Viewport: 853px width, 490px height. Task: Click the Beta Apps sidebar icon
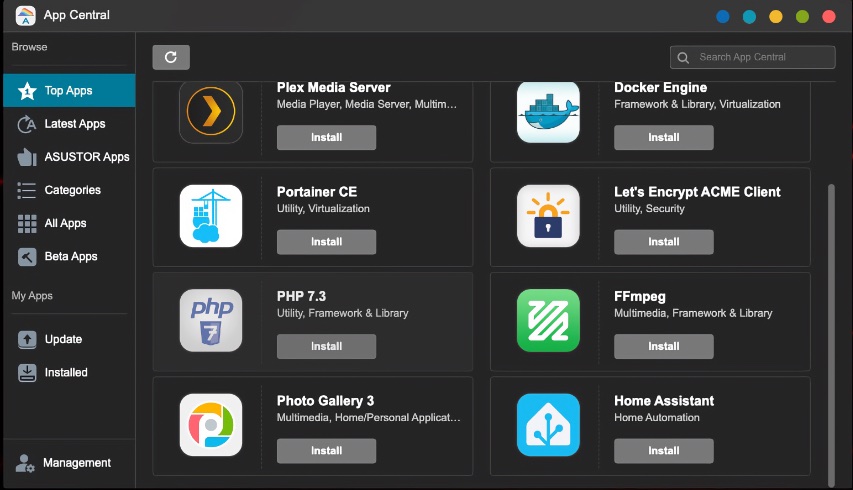point(27,257)
